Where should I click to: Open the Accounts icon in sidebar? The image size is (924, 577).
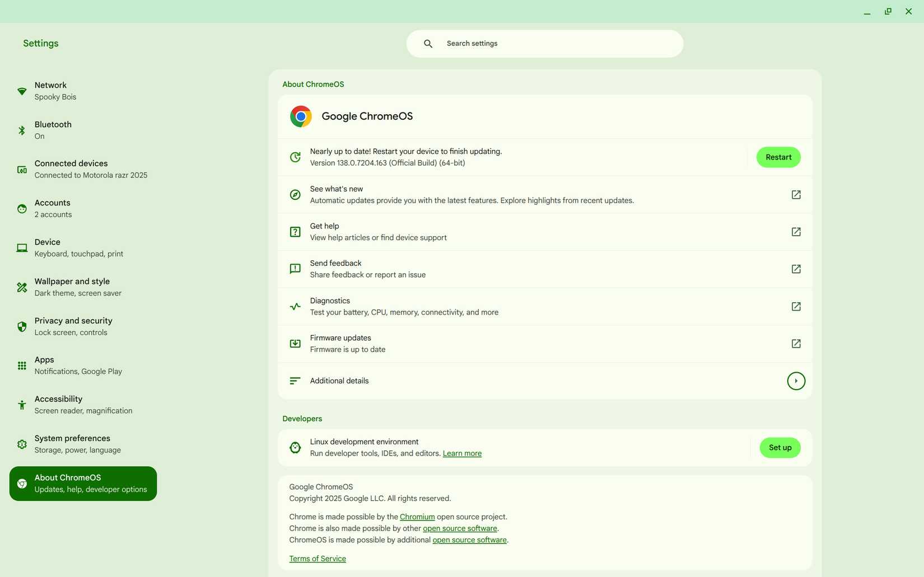(x=21, y=208)
